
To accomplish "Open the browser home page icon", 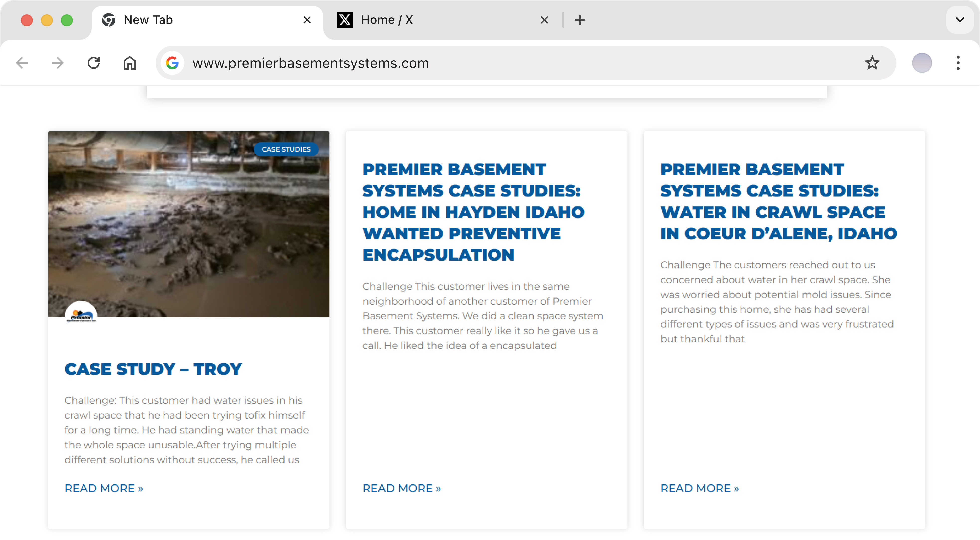I will click(x=129, y=63).
